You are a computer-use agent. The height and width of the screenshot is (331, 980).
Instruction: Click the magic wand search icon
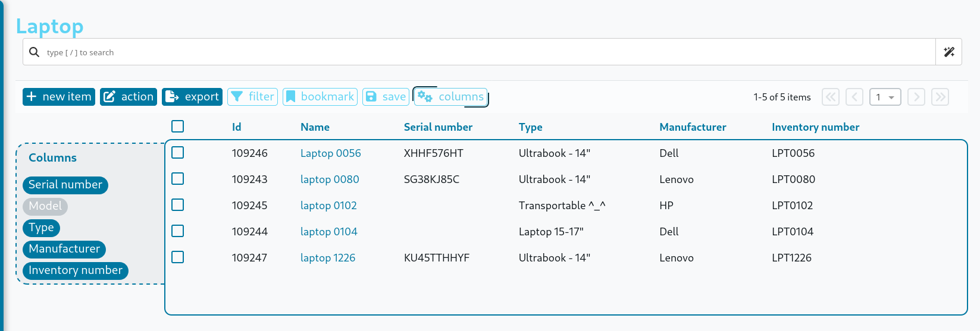coord(949,52)
